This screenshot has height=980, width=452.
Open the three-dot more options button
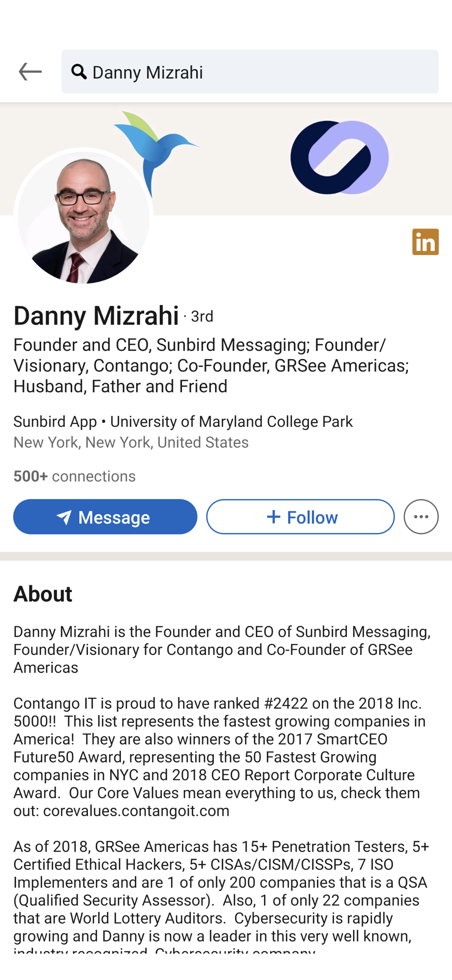tap(421, 517)
